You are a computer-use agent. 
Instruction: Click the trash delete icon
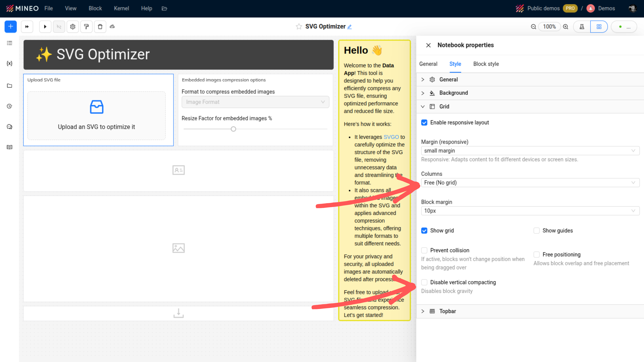click(x=100, y=26)
